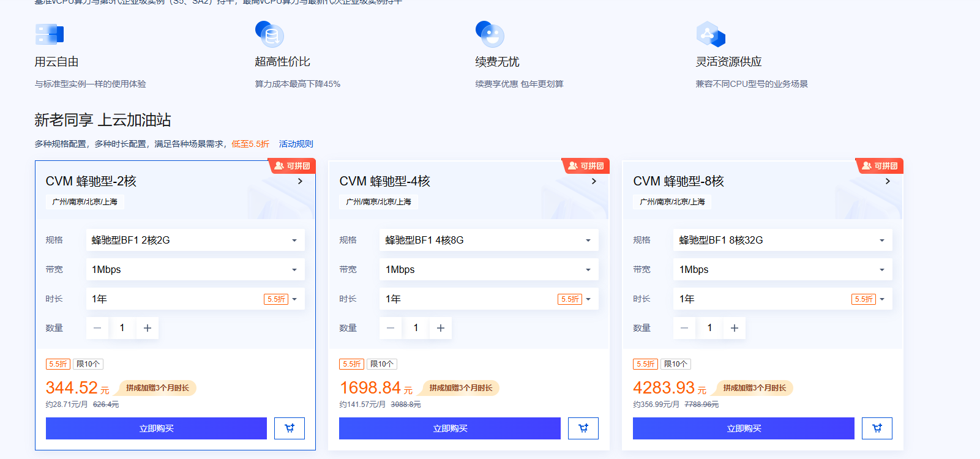Click the 超高性价比 database icon

pos(269,34)
